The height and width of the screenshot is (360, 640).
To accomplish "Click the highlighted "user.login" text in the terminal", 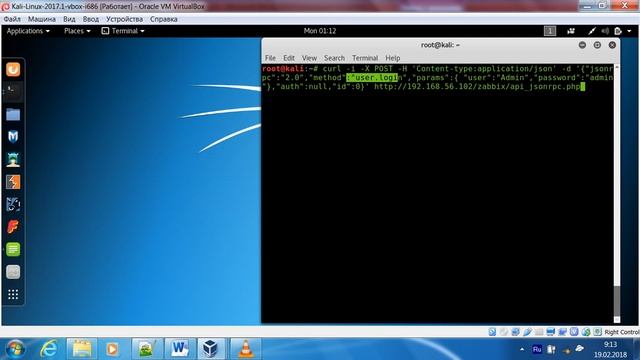I will [x=372, y=78].
